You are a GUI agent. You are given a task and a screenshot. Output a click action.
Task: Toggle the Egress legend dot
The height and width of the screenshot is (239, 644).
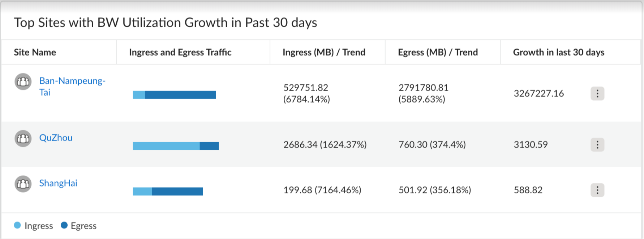point(64,225)
